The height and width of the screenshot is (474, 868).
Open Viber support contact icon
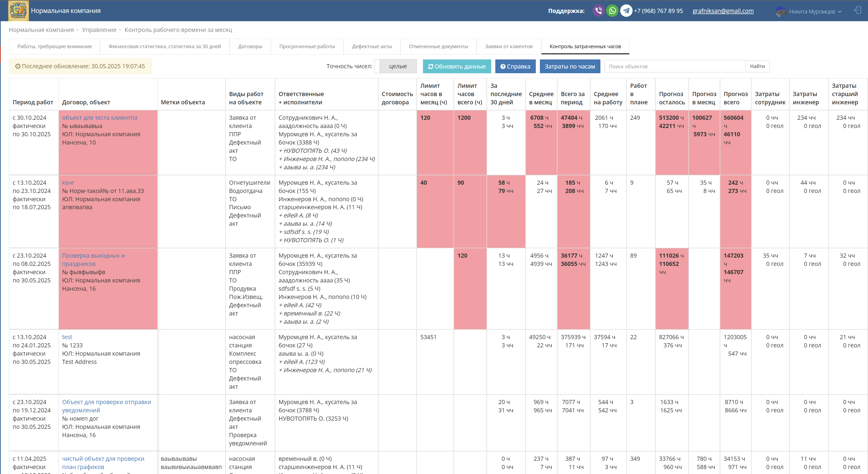click(598, 11)
